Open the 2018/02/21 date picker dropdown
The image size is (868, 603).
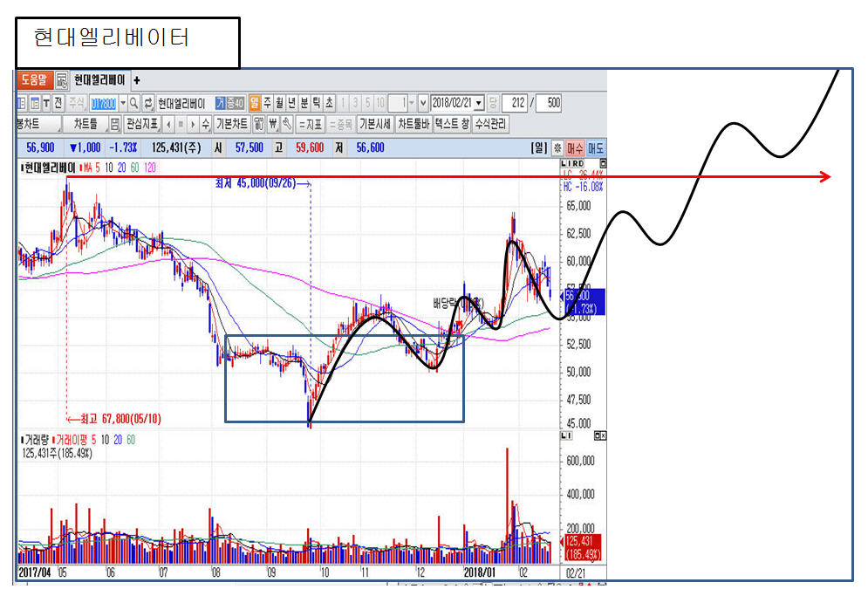tap(479, 103)
